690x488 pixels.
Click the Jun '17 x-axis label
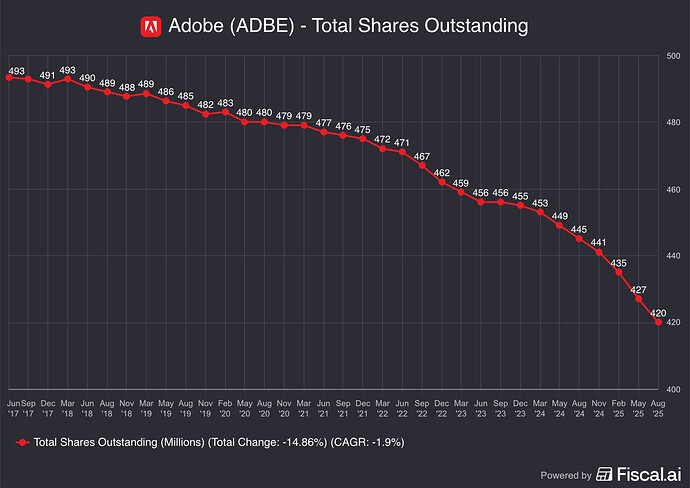11,406
